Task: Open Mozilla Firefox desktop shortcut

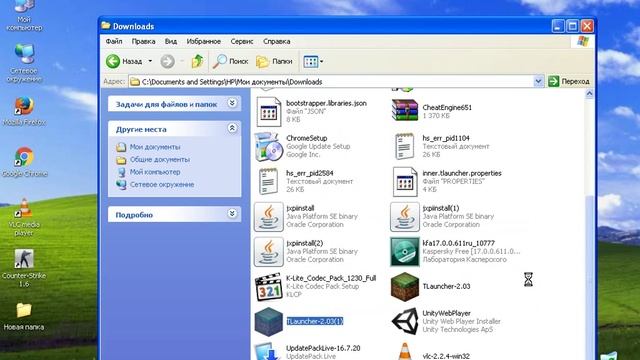Action: 24,111
